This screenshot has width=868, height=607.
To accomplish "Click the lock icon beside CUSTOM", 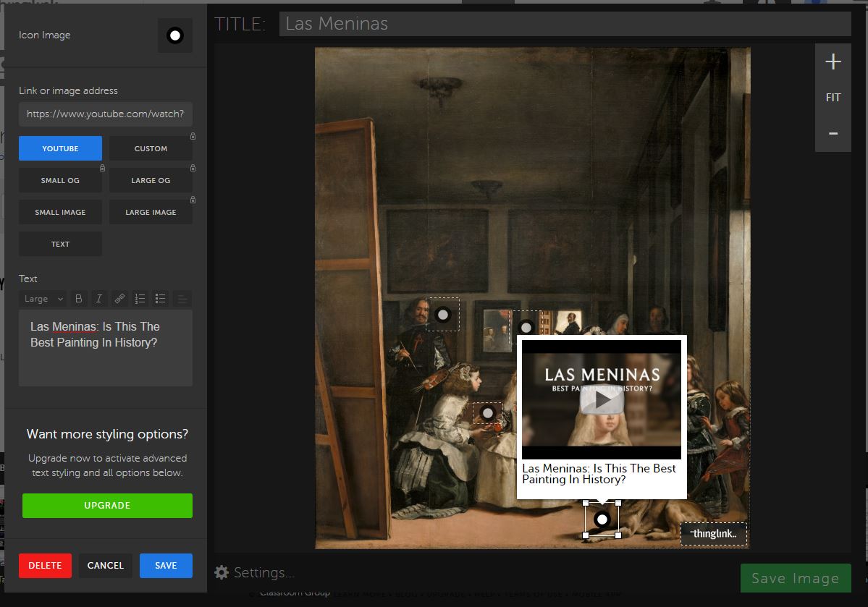I will [193, 136].
